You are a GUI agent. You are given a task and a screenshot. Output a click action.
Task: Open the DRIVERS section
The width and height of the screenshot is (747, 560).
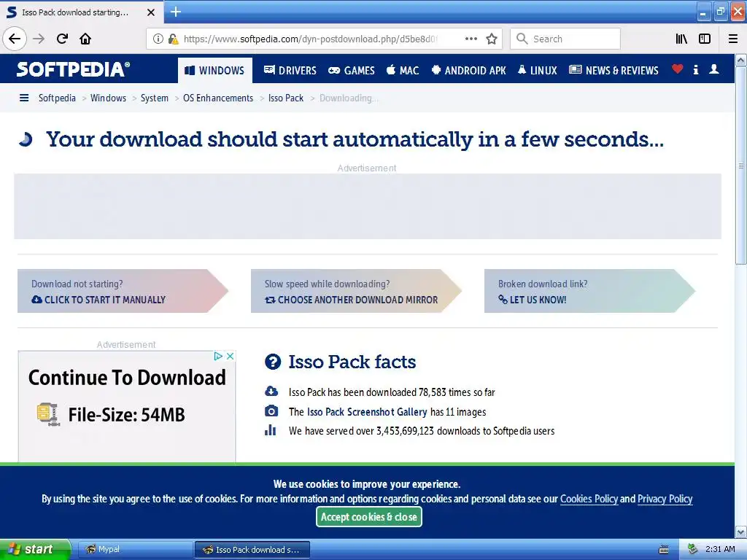tap(290, 71)
